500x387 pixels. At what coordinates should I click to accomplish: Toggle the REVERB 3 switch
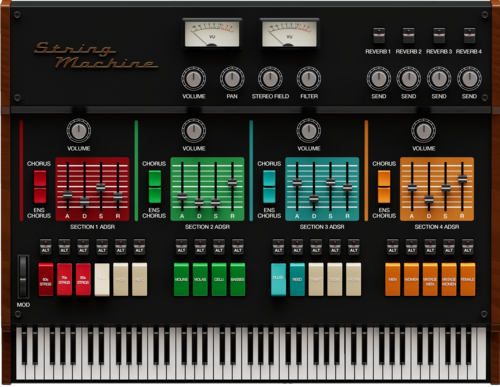[x=439, y=35]
